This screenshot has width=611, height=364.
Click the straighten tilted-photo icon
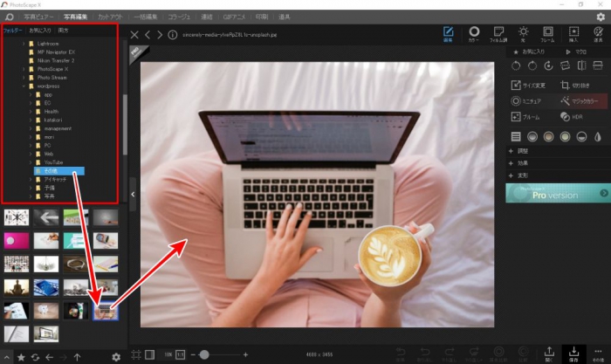coord(565,65)
